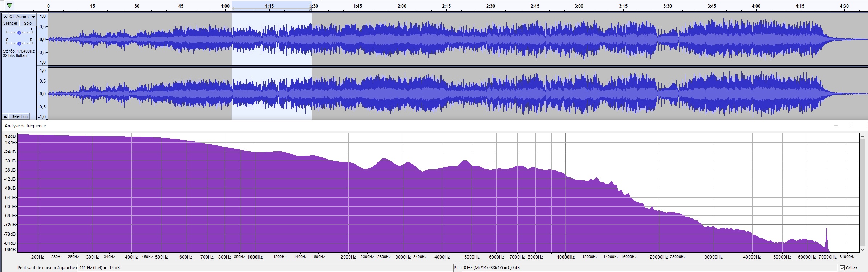Click the frequency analysis scrollbar down arrow
Viewport: 868px width, 272px height.
(x=863, y=250)
